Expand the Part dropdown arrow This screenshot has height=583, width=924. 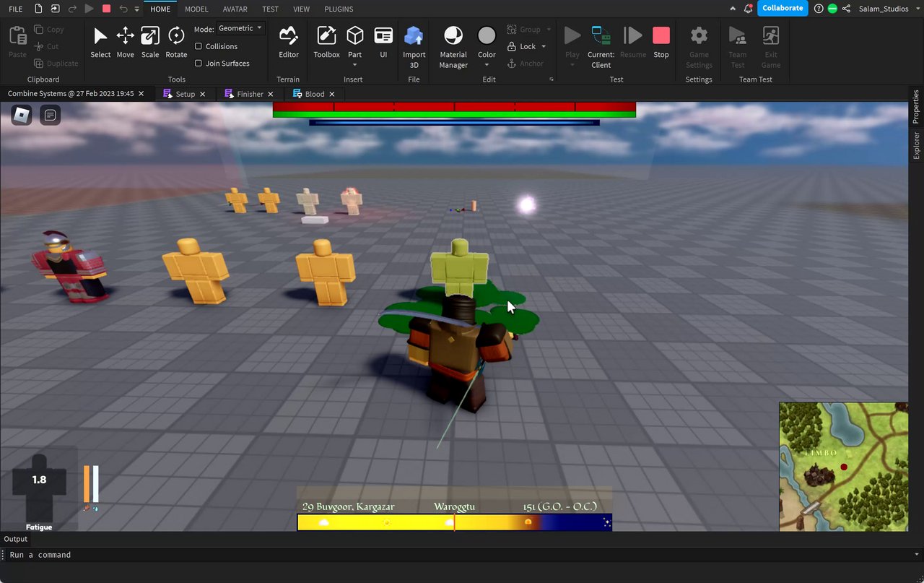click(x=354, y=65)
